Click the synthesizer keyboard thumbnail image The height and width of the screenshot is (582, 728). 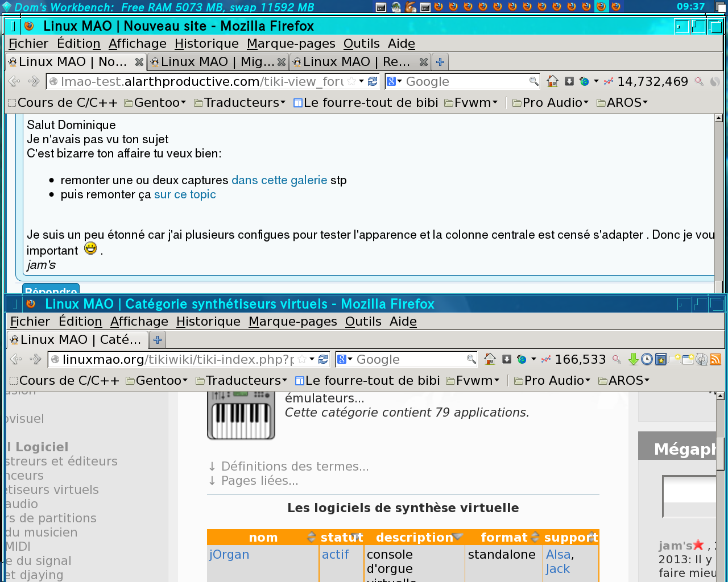[x=241, y=415]
